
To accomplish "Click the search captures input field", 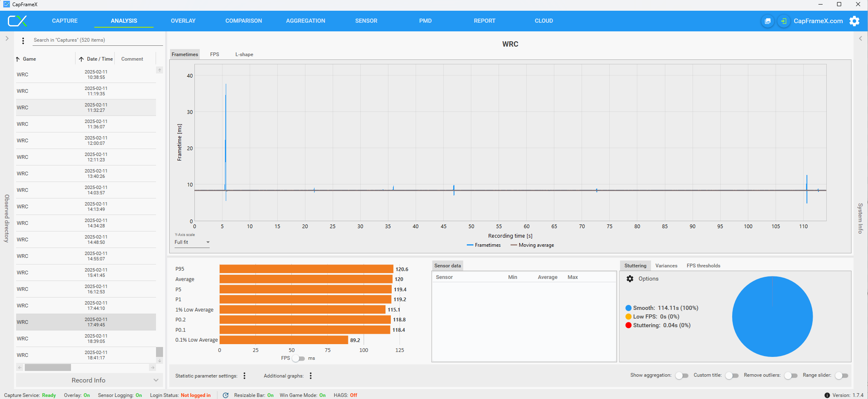I will pos(97,40).
